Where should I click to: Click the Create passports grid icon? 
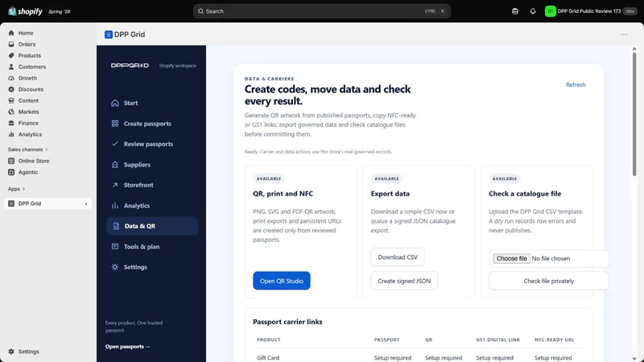(x=115, y=124)
